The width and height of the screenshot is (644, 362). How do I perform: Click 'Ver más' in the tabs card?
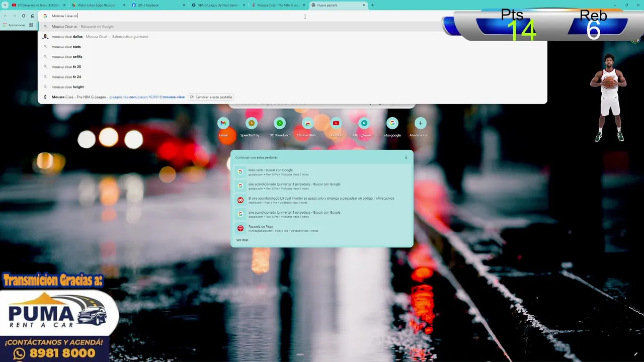(243, 240)
